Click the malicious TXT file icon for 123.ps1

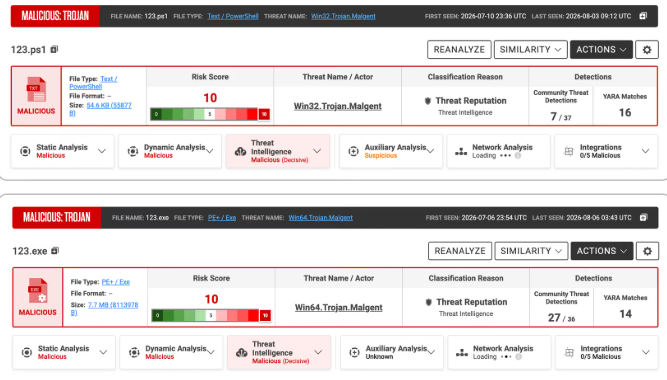point(36,89)
